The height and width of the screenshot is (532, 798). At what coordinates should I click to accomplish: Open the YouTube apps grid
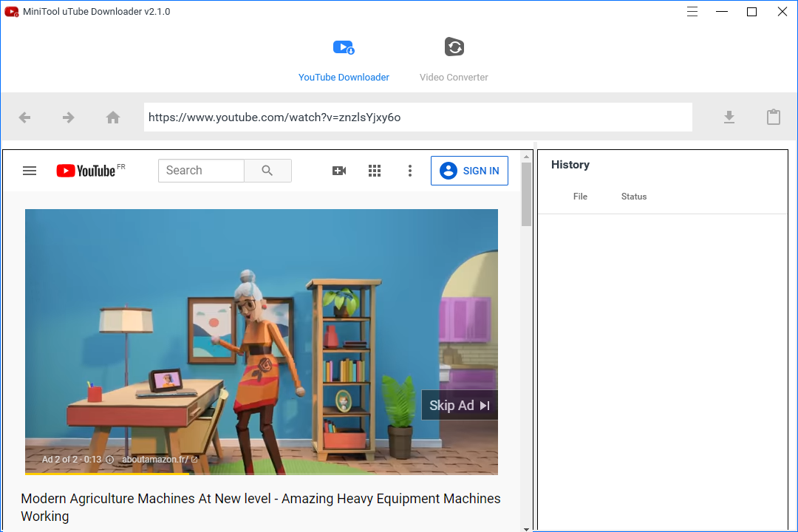tap(375, 171)
